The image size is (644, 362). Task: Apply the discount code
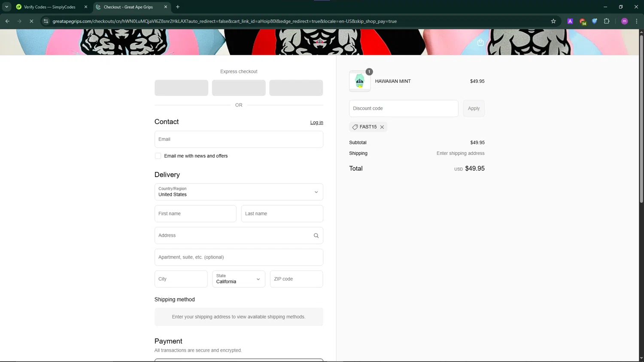[474, 109]
